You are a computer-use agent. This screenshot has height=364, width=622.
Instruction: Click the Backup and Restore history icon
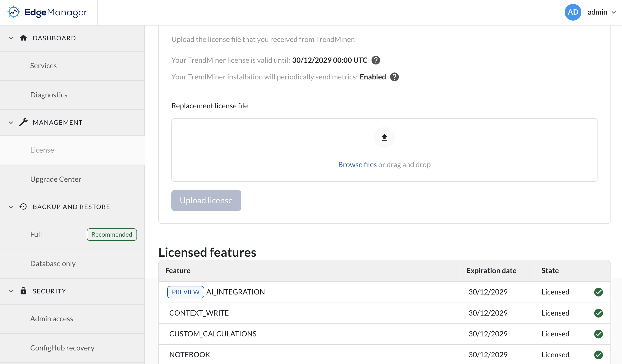coord(23,207)
